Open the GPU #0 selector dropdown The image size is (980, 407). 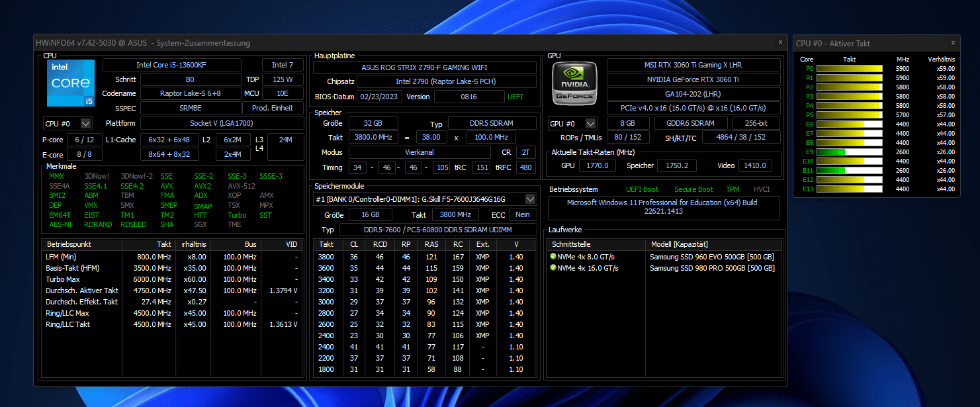tap(591, 123)
